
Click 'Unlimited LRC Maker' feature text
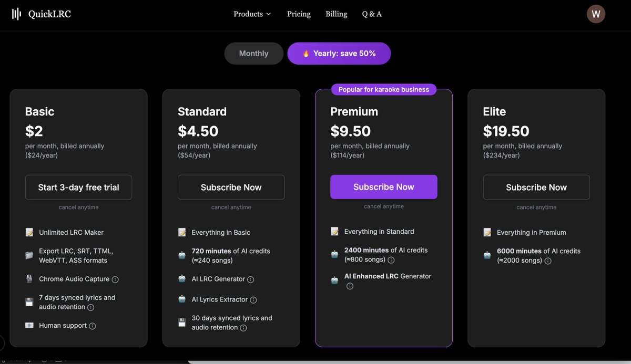(72, 232)
